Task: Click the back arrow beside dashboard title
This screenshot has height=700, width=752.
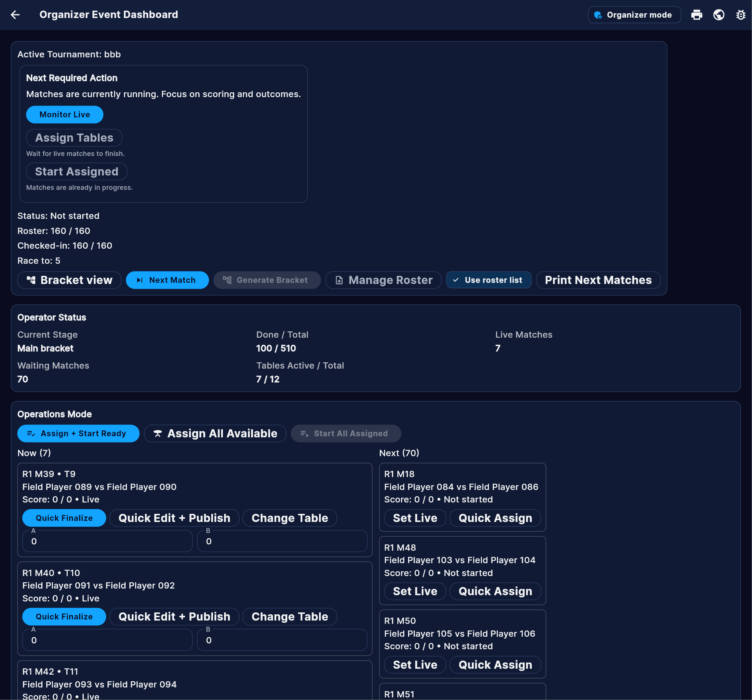Action: click(x=15, y=15)
